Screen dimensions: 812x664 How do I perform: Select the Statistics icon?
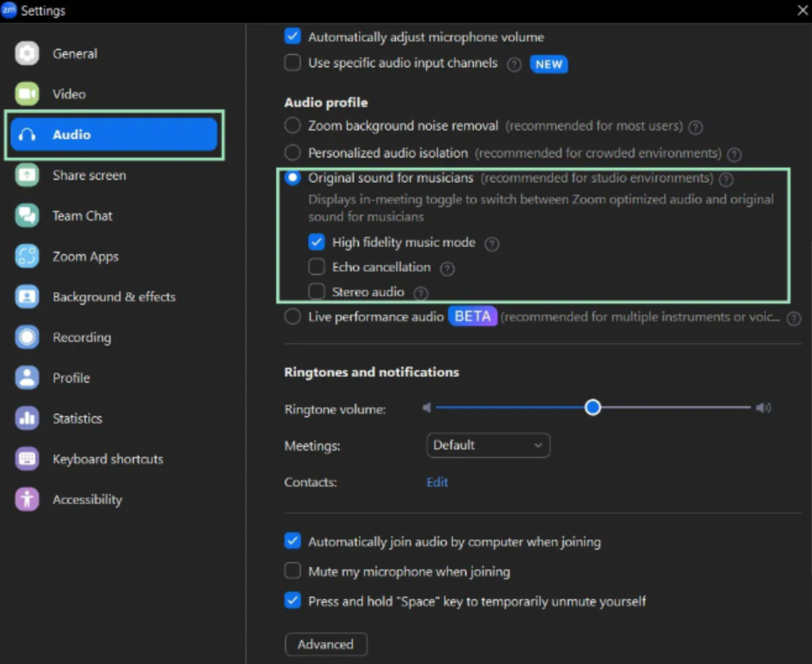27,418
